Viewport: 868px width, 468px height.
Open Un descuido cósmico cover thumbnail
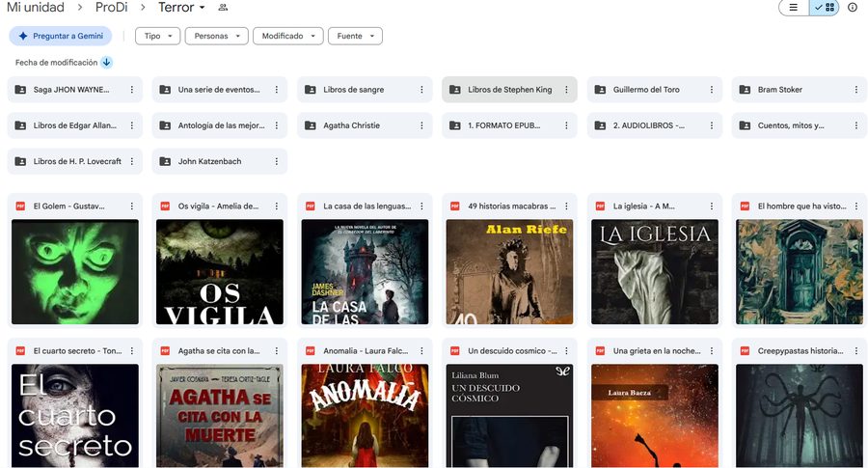coord(510,416)
